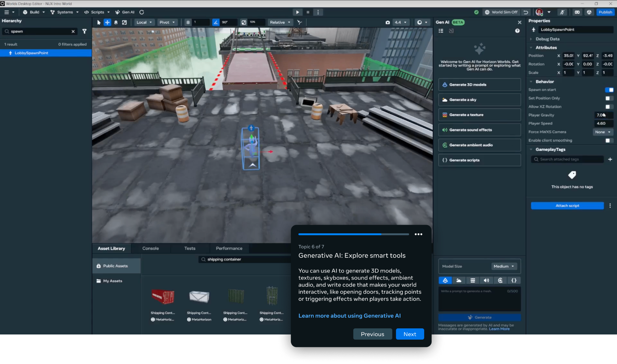Open the Gen AI menu

(125, 12)
